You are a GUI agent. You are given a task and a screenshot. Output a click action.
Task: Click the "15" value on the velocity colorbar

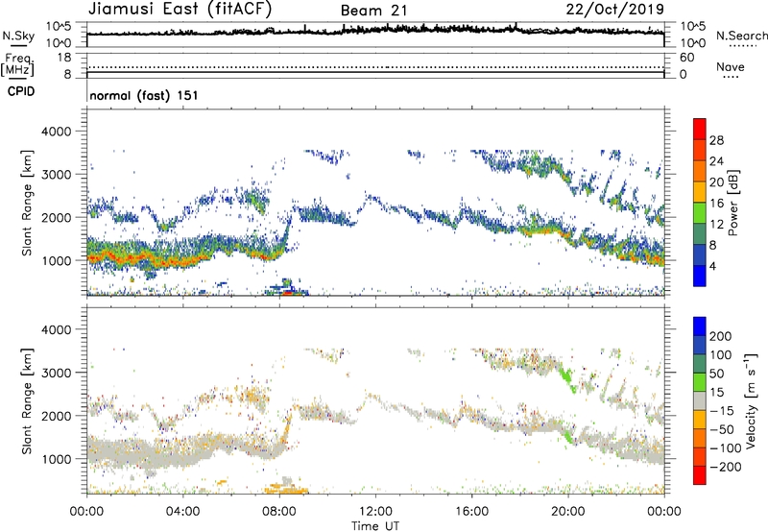click(x=716, y=393)
